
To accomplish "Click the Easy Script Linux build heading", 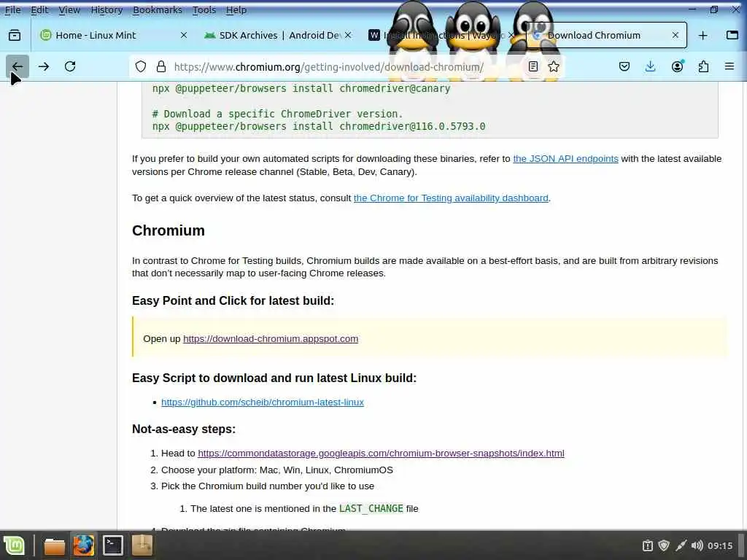I will (x=274, y=378).
